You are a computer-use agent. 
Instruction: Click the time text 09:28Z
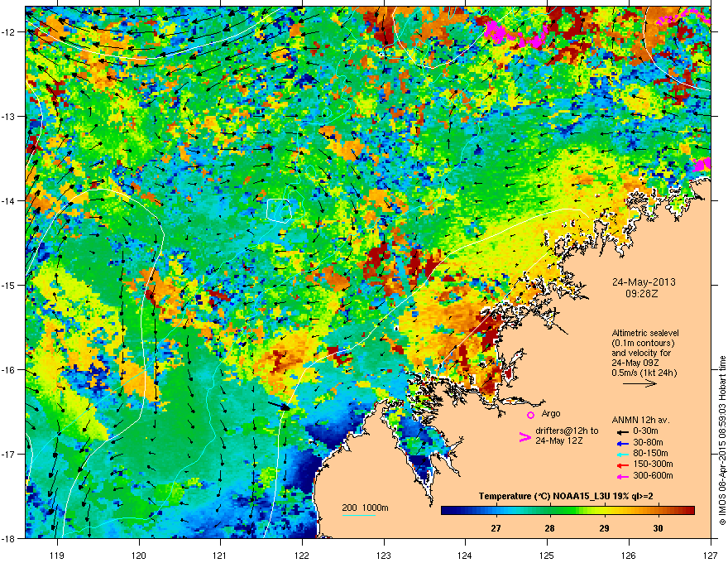point(641,294)
